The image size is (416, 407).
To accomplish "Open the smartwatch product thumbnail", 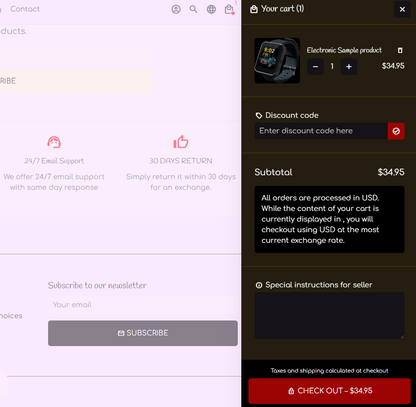I will point(277,60).
